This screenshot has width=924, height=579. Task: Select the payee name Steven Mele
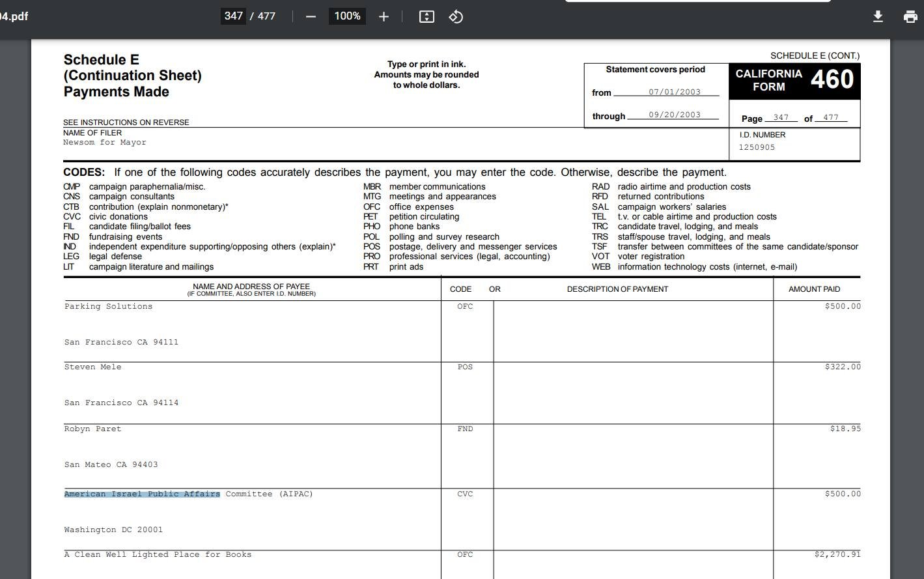coord(92,367)
